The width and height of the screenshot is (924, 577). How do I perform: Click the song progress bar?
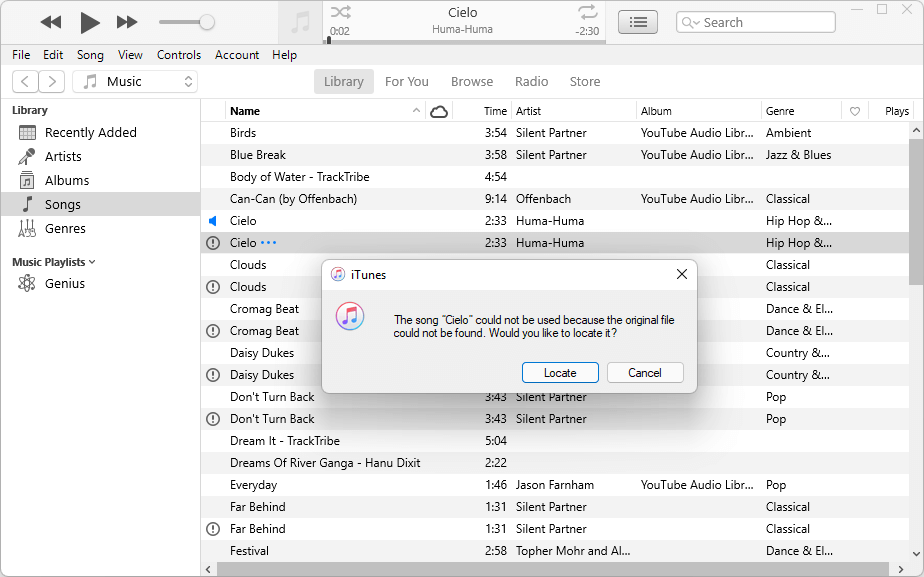(464, 42)
